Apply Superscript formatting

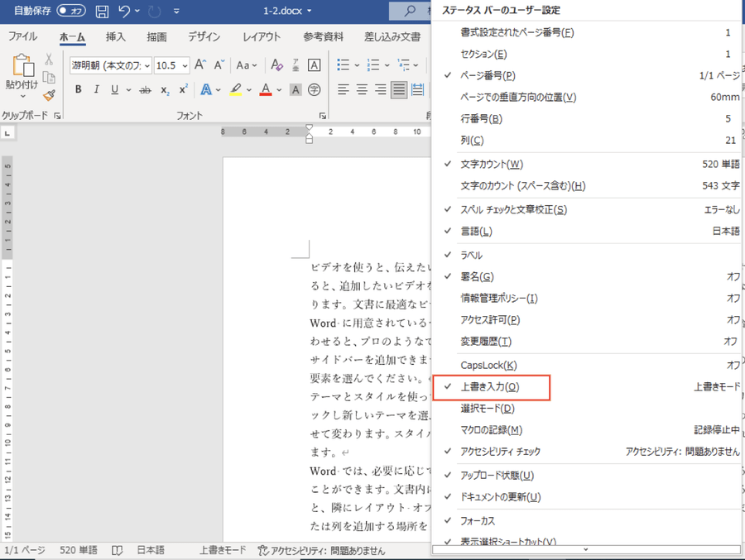click(183, 89)
